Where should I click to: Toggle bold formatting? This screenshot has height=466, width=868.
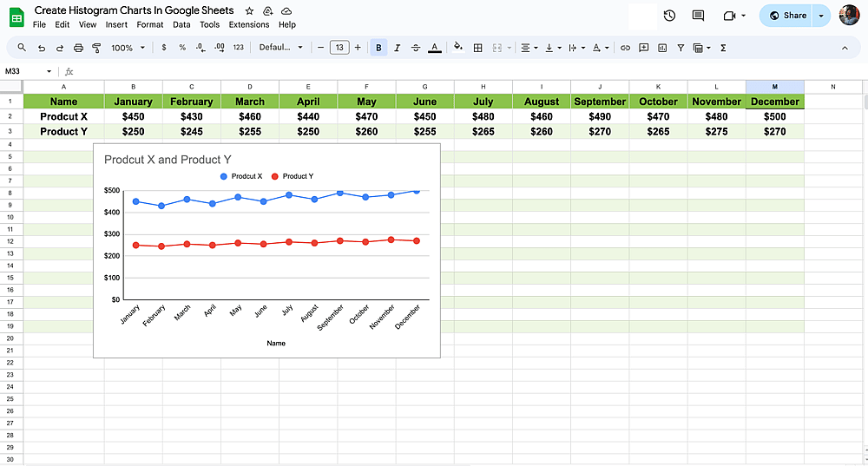tap(378, 48)
